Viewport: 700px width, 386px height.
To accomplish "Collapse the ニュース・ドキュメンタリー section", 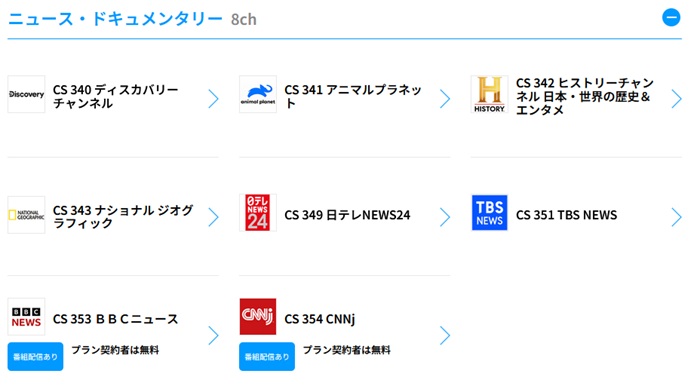I will (671, 18).
